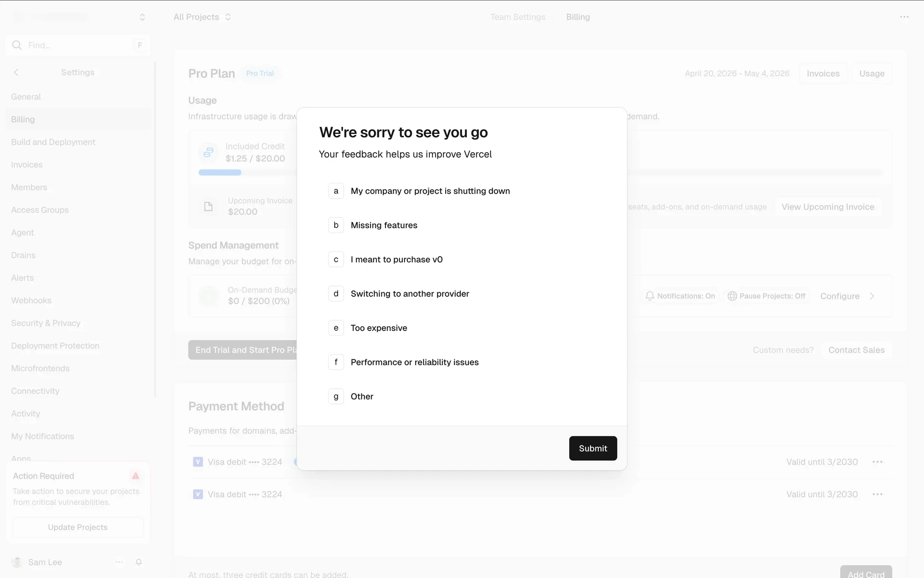
Task: Select Switching to another provider
Action: (462, 294)
